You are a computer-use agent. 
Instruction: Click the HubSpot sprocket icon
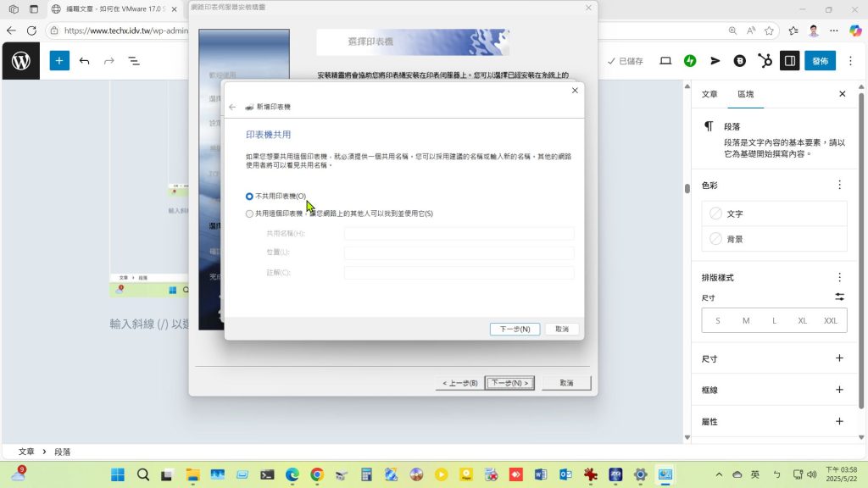pyautogui.click(x=765, y=61)
